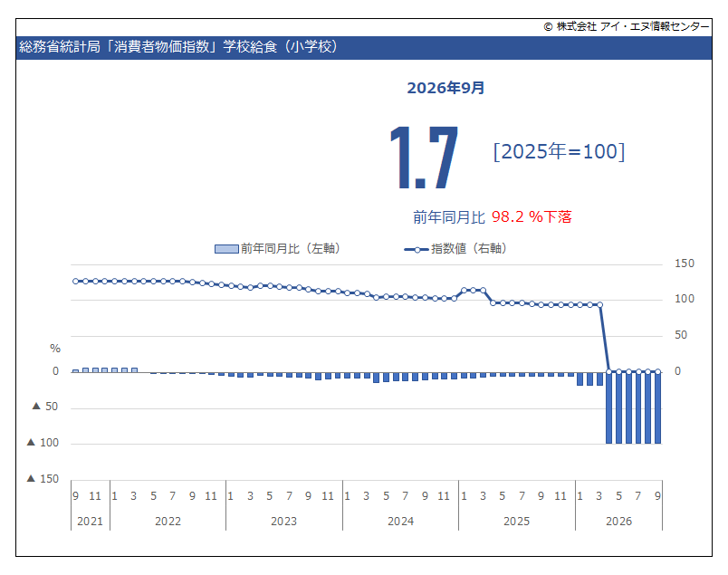Click left axis label ▲ 100
The height and width of the screenshot is (575, 728).
pyautogui.click(x=43, y=443)
